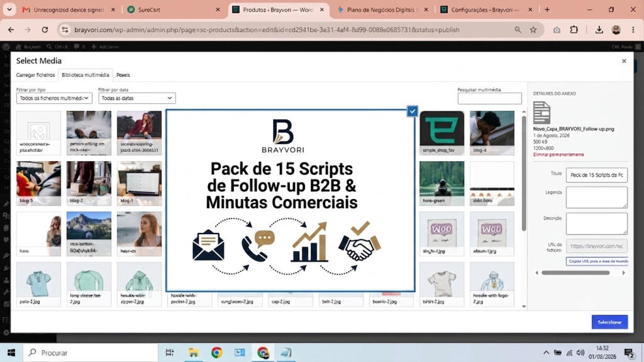Screen dimensions: 644x362
Task: Click the attachment details horizontal scrollbar
Action: click(x=575, y=273)
